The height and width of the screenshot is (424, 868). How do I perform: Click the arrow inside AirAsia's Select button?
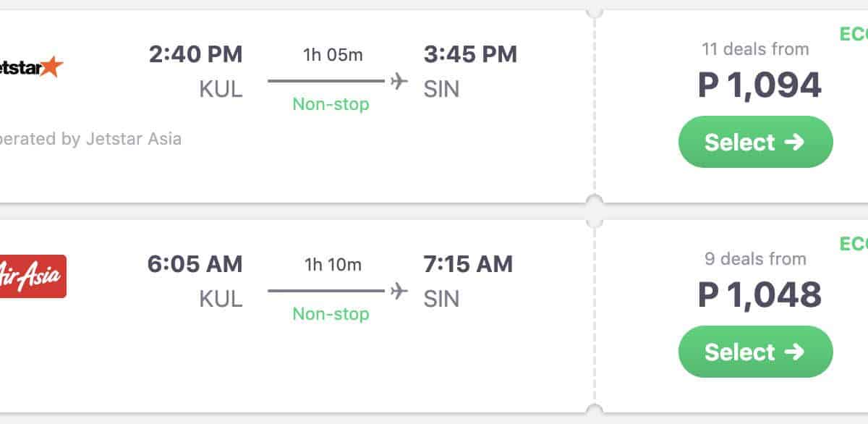(x=794, y=352)
